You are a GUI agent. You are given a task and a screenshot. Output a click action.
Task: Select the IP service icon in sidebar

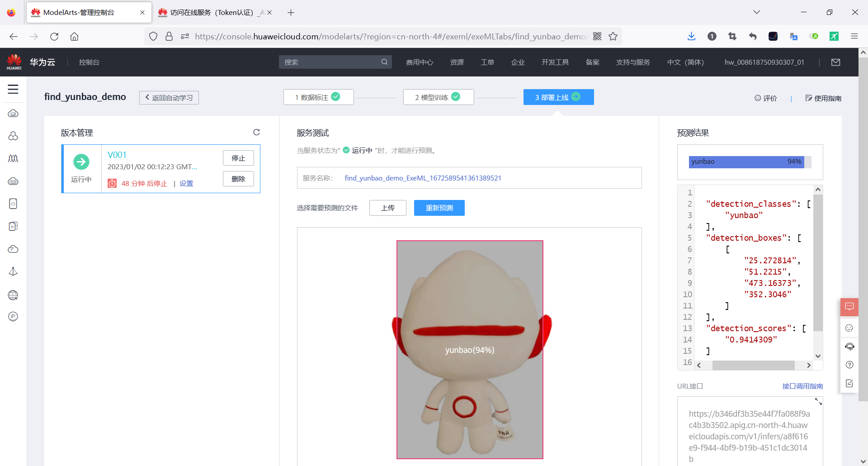tap(13, 316)
